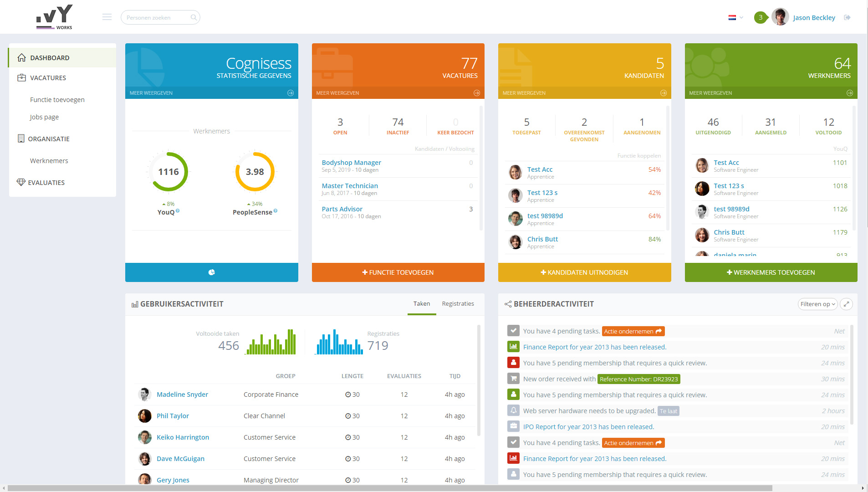The height and width of the screenshot is (492, 868).
Task: Select the Vacatures briefcase icon
Action: pyautogui.click(x=20, y=77)
